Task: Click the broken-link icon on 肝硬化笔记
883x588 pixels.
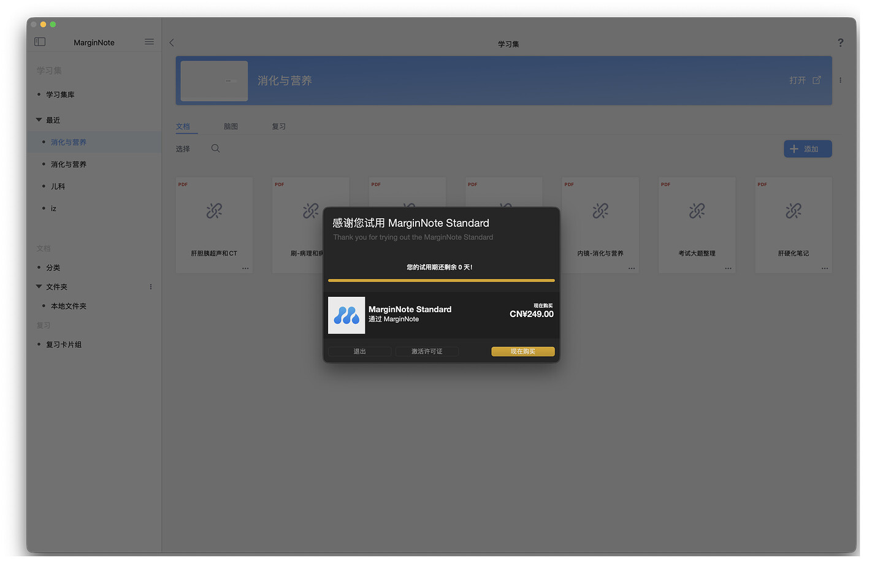Action: pos(793,211)
